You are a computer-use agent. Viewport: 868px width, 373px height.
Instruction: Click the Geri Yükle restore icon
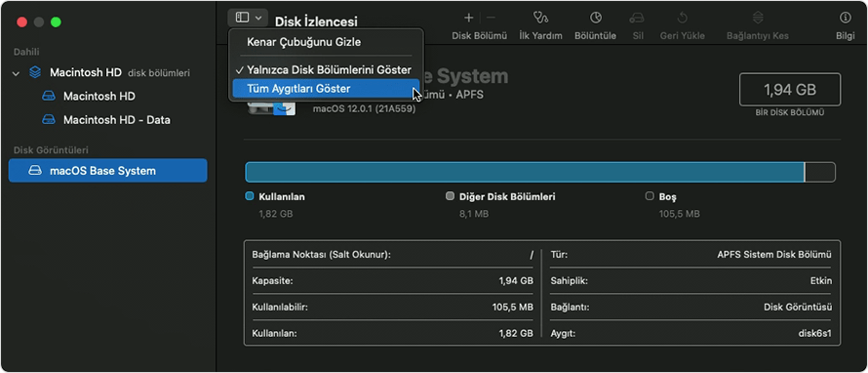(682, 19)
